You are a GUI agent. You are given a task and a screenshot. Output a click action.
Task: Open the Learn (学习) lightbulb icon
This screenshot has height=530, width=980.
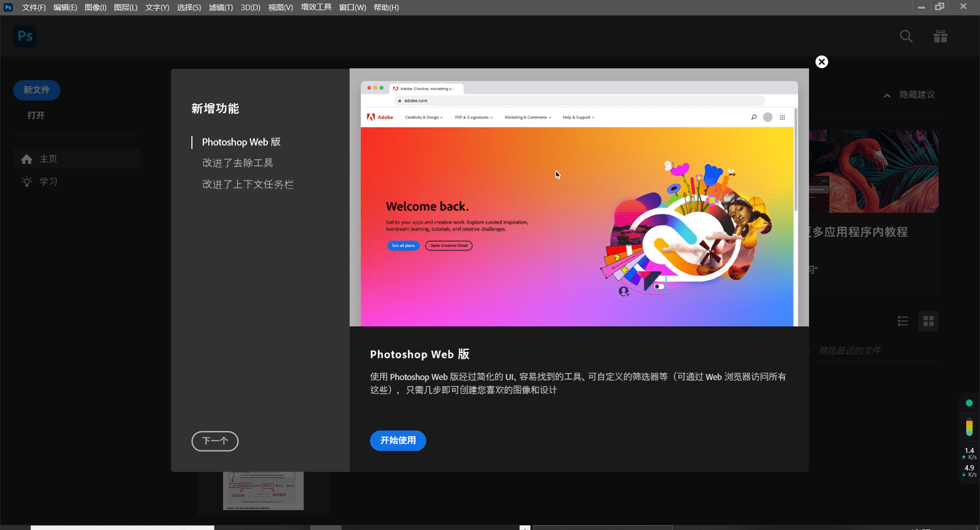click(26, 182)
